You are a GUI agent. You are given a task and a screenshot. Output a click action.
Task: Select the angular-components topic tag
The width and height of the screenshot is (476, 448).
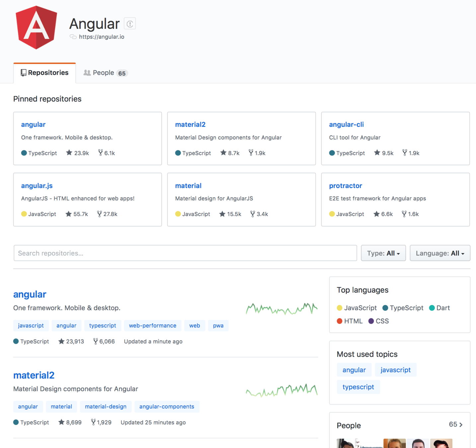click(x=167, y=407)
